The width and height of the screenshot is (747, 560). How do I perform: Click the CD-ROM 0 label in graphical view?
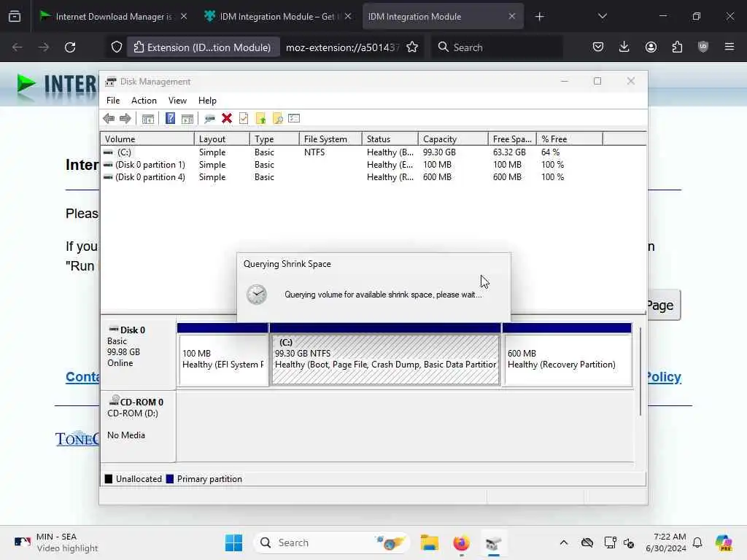tap(142, 402)
